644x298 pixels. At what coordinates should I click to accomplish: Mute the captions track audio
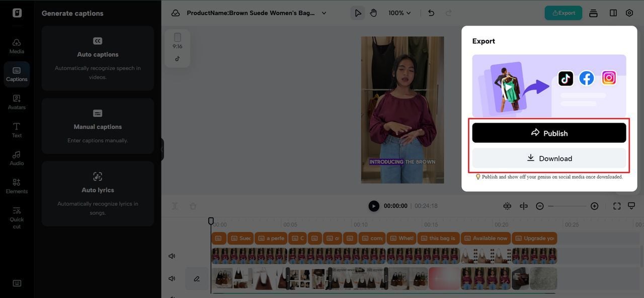click(x=172, y=256)
